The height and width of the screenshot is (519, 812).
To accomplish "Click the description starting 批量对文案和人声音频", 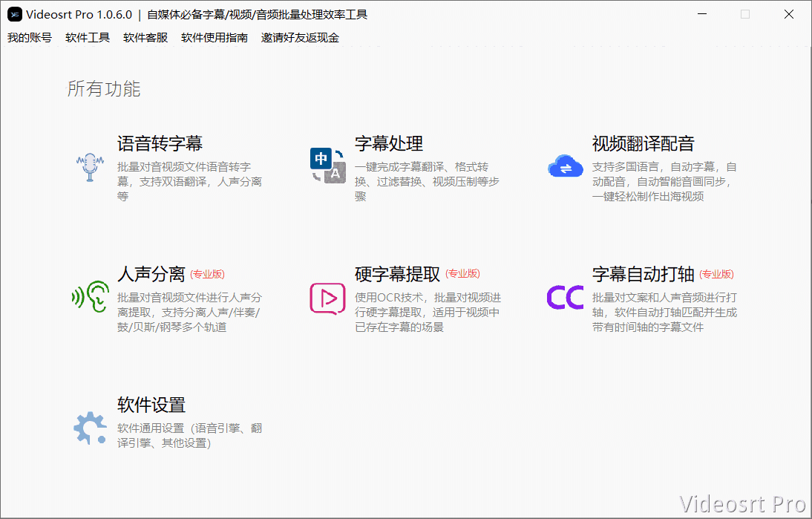I will point(664,312).
